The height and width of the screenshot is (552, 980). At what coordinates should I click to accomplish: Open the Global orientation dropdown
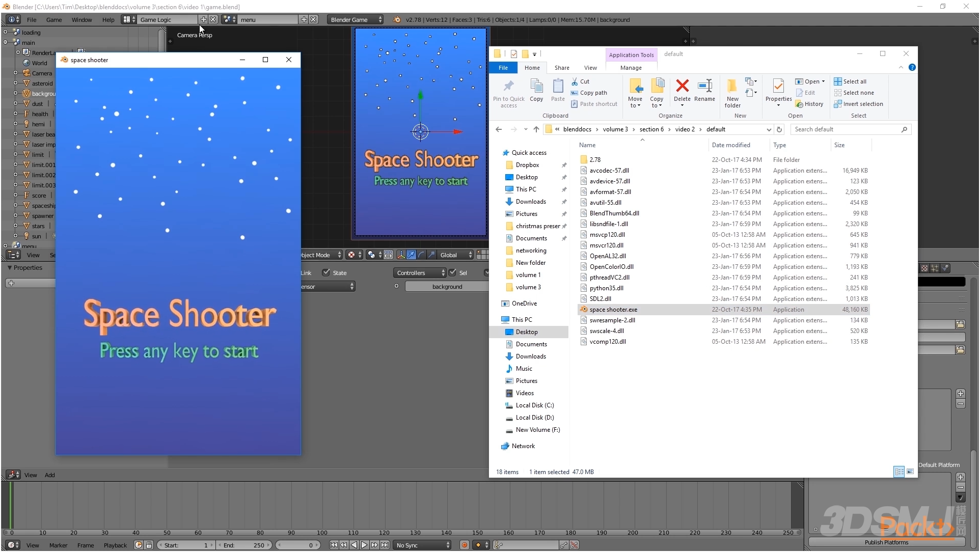(x=455, y=255)
